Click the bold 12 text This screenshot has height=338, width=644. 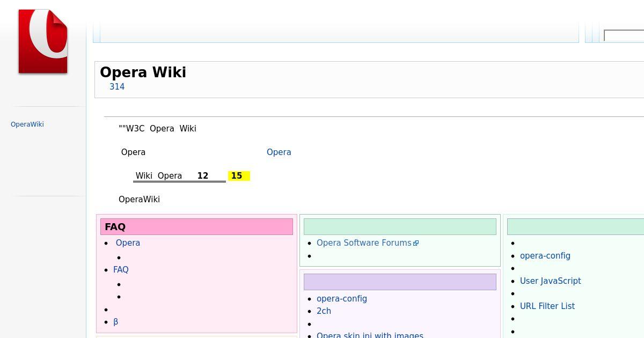coord(203,176)
